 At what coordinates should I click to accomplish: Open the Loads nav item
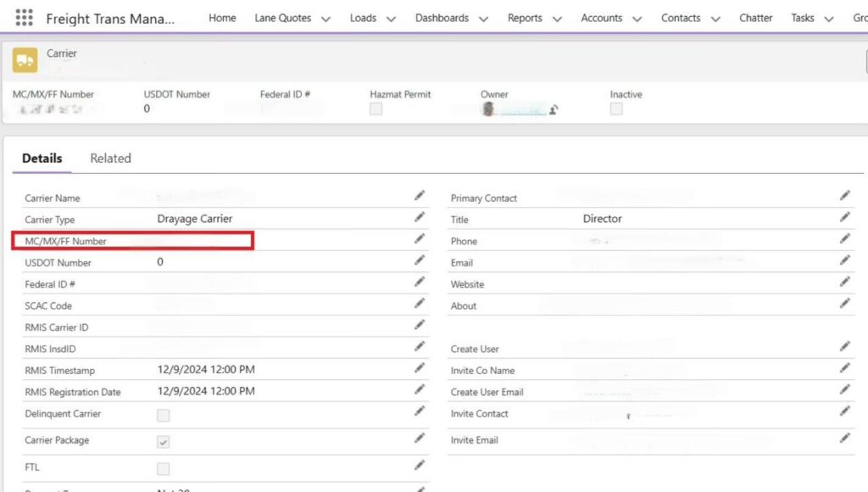tap(363, 18)
